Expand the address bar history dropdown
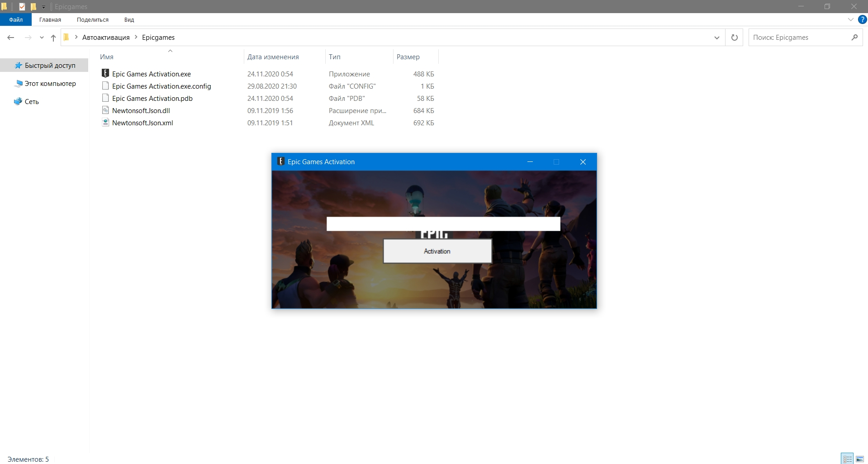 coord(716,38)
